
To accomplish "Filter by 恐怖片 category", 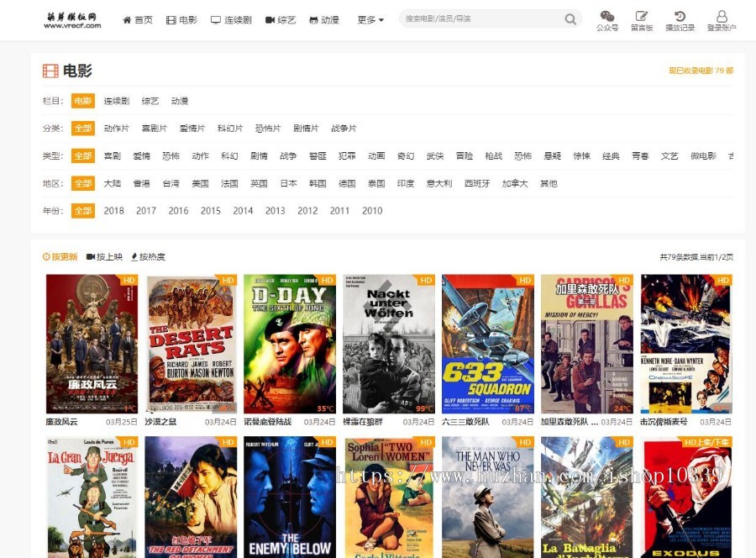I will (x=268, y=129).
